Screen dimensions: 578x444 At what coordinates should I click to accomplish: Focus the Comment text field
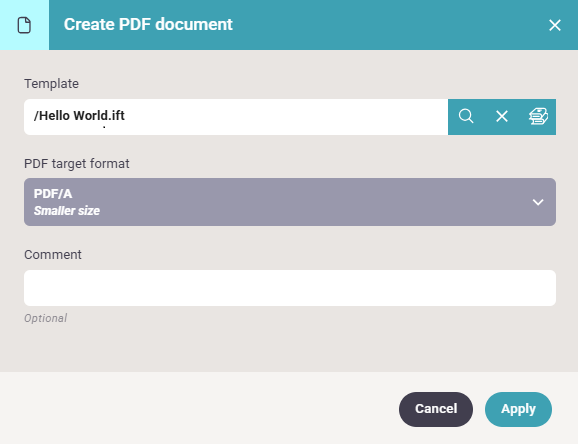[x=290, y=288]
